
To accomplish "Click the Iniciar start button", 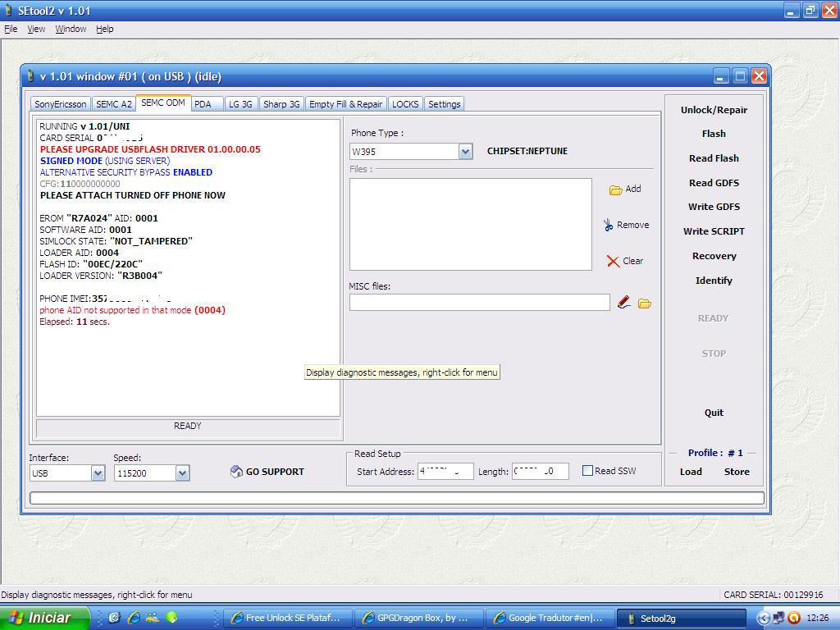I will [44, 618].
